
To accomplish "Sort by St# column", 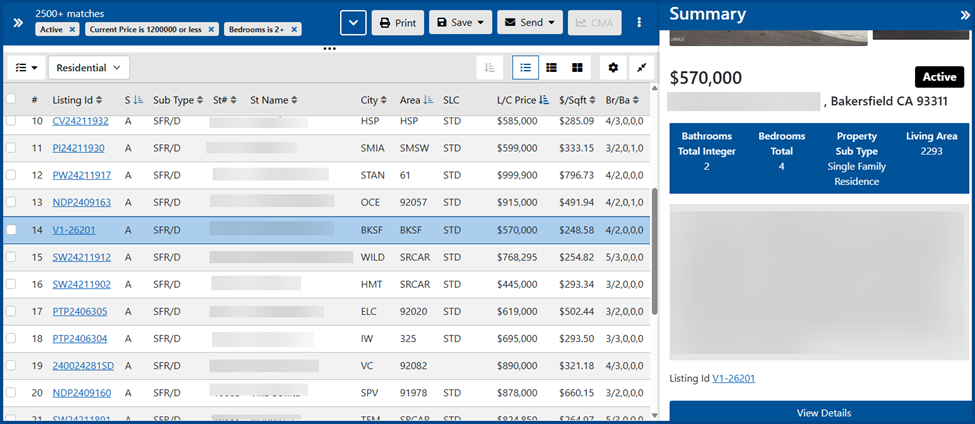I will click(x=224, y=99).
